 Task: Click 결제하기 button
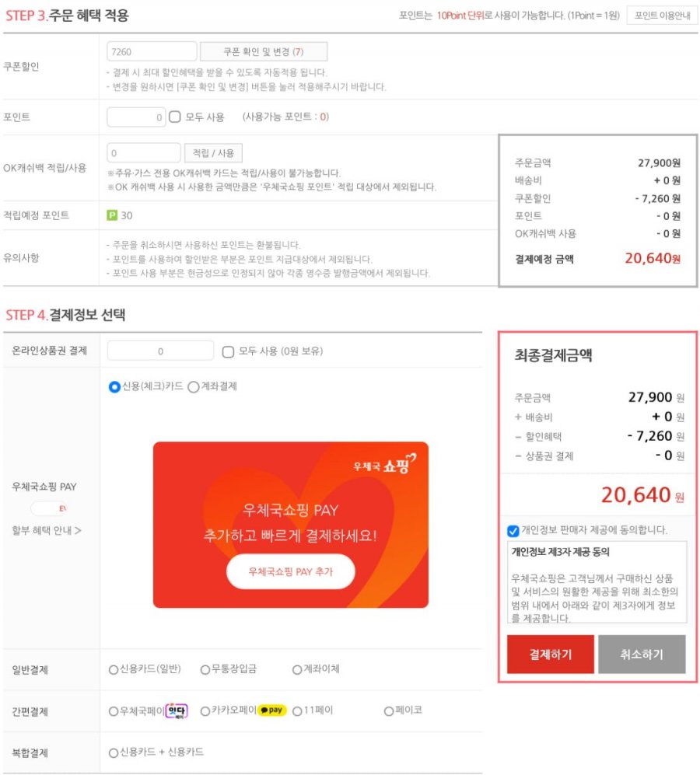click(x=550, y=655)
